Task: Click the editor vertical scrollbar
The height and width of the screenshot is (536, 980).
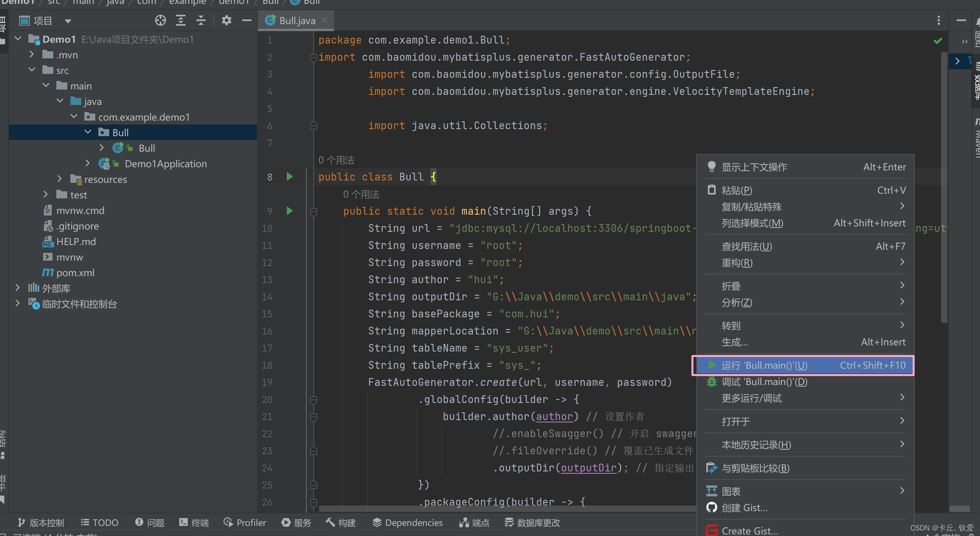Action: click(944, 187)
